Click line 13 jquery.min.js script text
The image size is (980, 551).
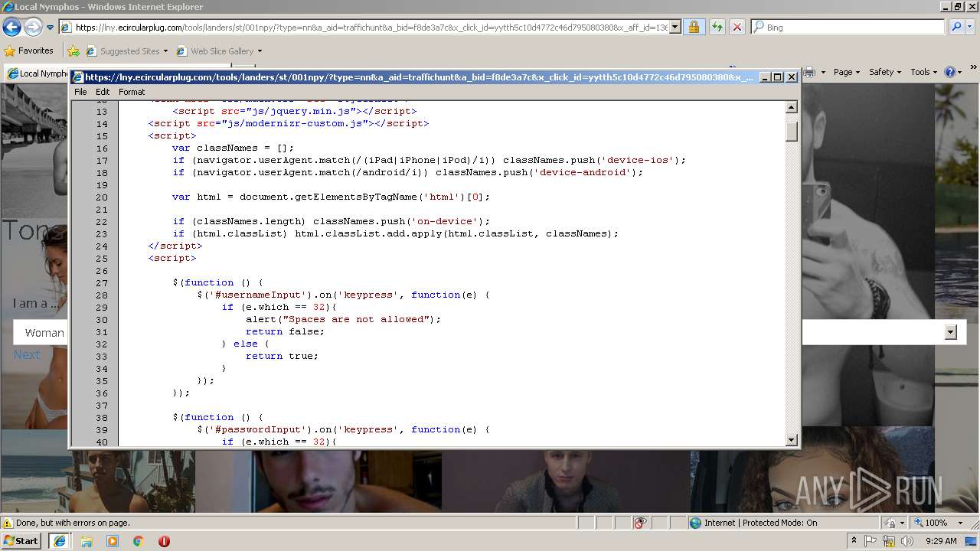(x=295, y=112)
